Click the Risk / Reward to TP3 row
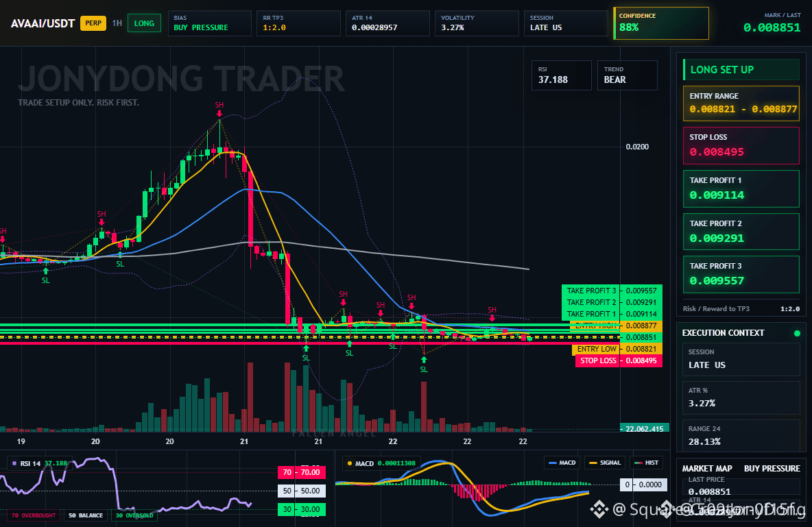 741,309
